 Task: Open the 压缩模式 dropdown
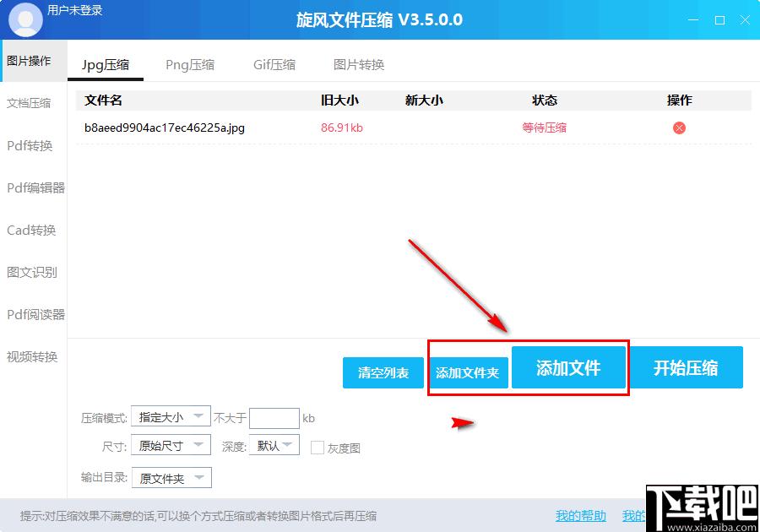(171, 416)
